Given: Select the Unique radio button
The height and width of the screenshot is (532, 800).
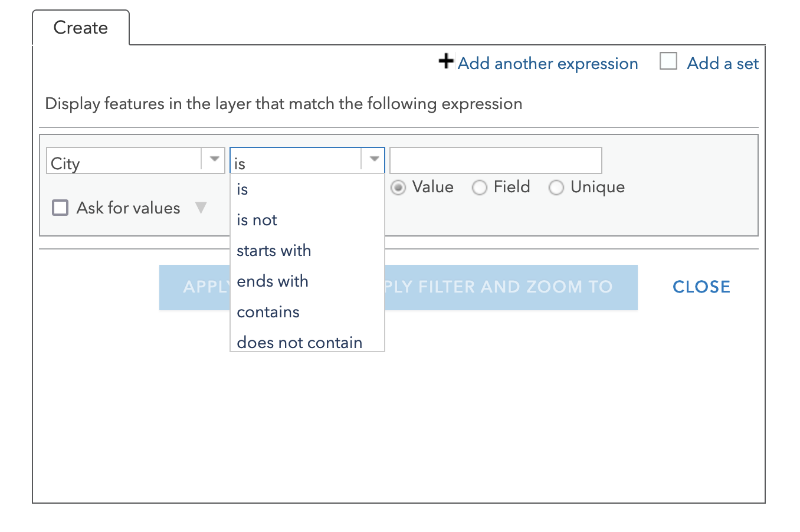Looking at the screenshot, I should coord(556,188).
